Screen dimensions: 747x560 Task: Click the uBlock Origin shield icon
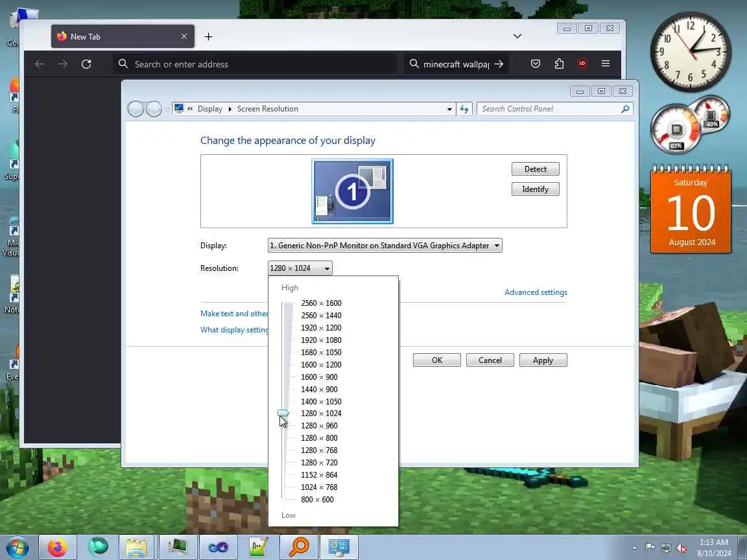(582, 64)
